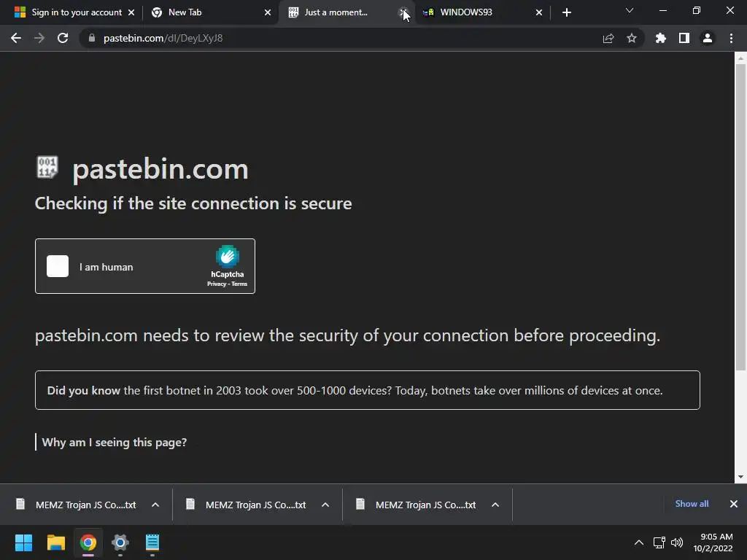Click Show all downloads
Viewport: 747px width, 560px height.
click(x=692, y=504)
